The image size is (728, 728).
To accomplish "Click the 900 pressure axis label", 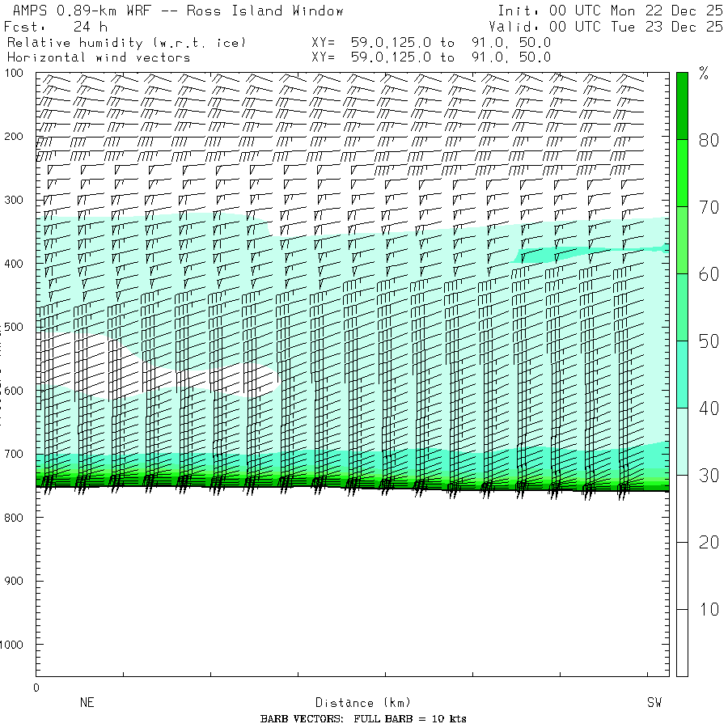I will [14, 581].
